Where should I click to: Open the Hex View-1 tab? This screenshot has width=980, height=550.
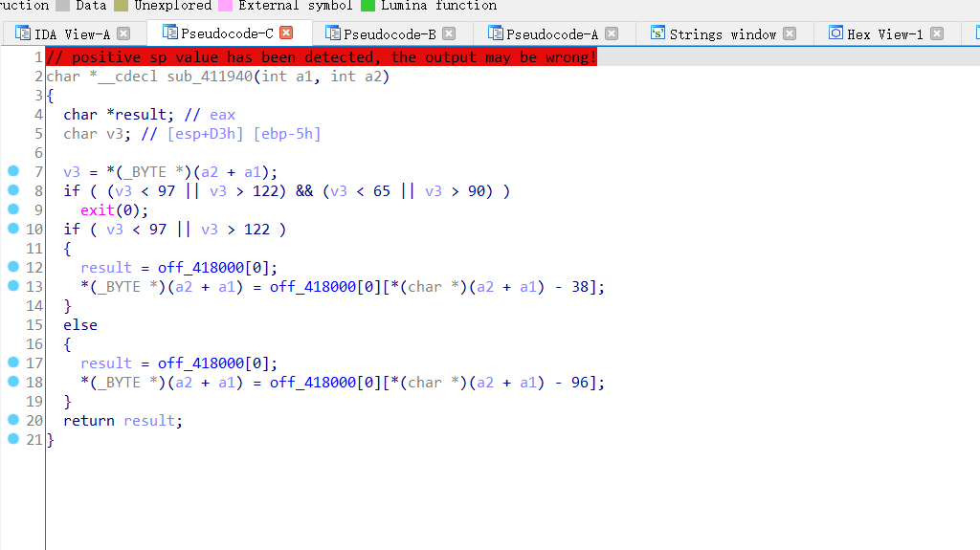(885, 34)
